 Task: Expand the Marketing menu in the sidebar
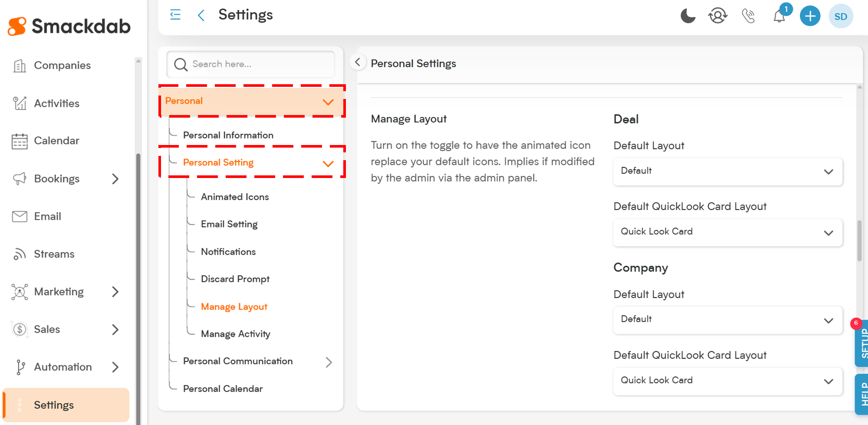(x=115, y=292)
